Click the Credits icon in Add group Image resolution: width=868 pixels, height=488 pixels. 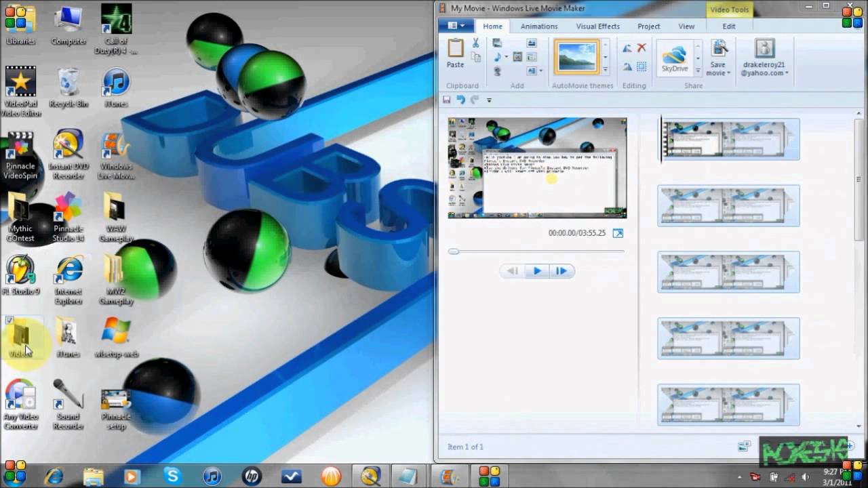(531, 70)
